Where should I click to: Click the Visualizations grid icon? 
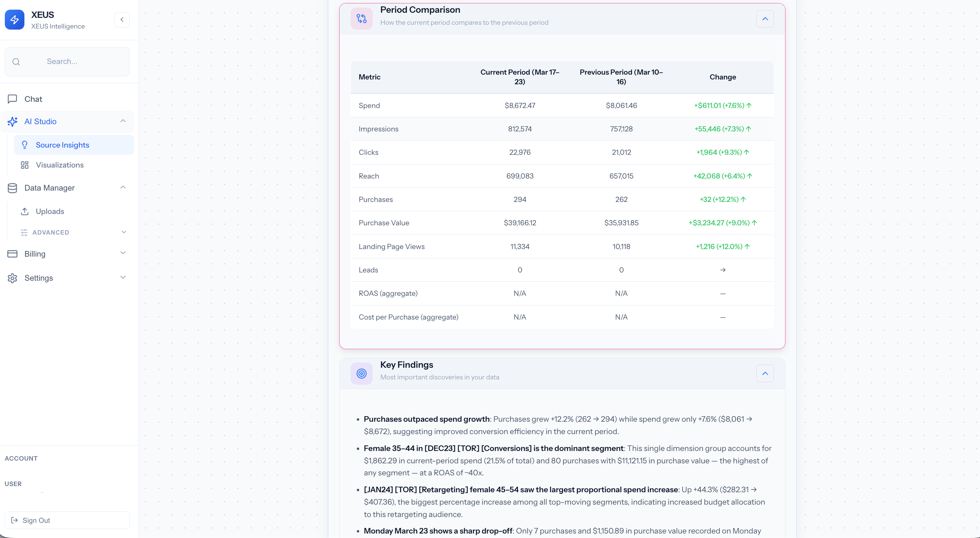(x=25, y=165)
